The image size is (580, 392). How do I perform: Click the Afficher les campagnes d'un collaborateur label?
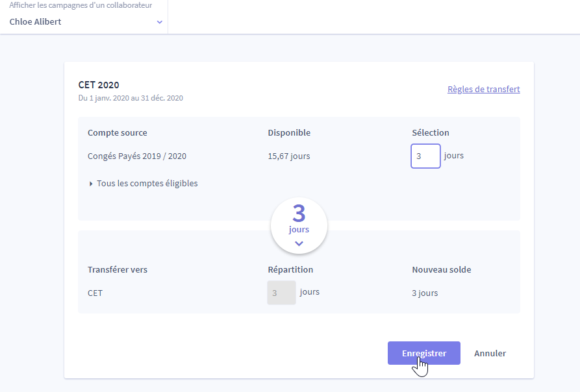pyautogui.click(x=81, y=5)
